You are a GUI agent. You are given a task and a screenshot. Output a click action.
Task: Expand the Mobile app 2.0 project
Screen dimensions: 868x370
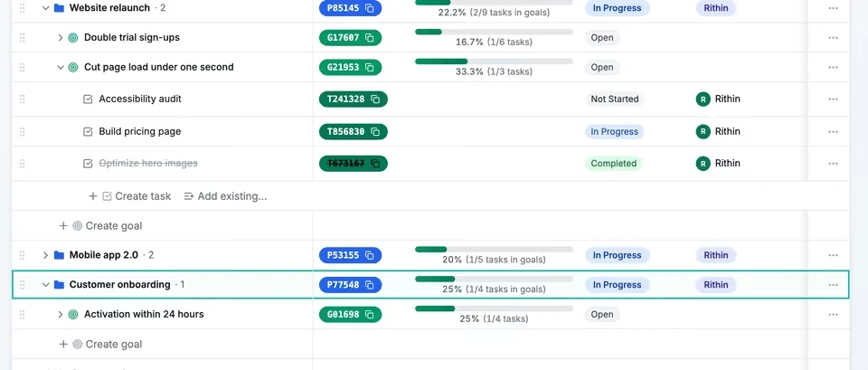click(46, 255)
